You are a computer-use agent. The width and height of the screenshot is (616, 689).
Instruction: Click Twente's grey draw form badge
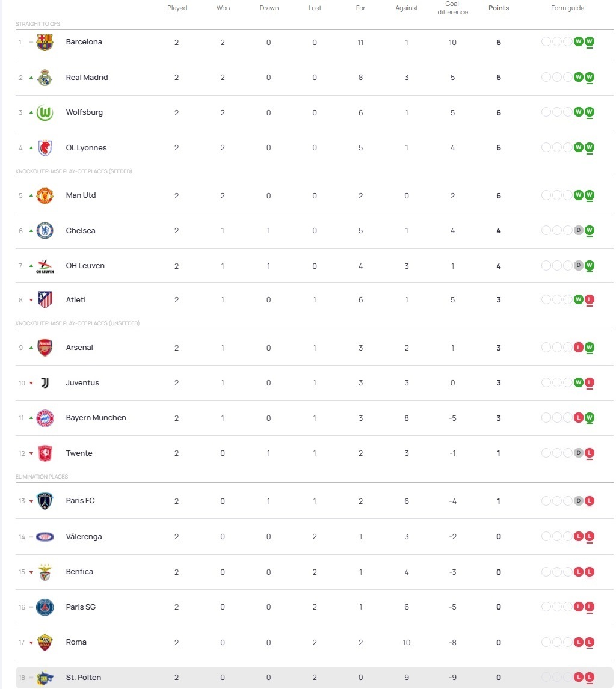(x=579, y=453)
